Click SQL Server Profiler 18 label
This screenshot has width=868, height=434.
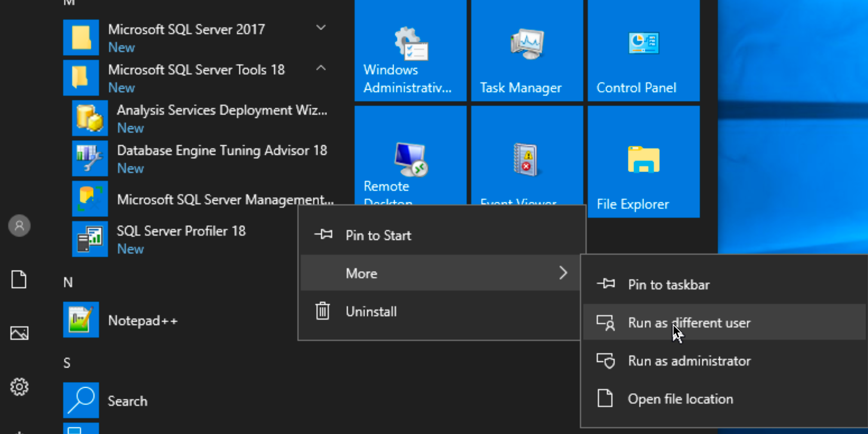(x=181, y=231)
